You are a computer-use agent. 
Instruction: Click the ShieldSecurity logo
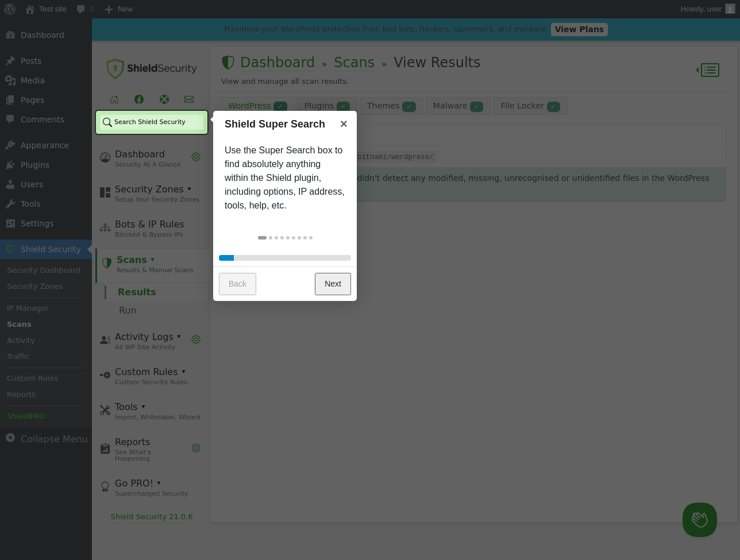(x=152, y=68)
